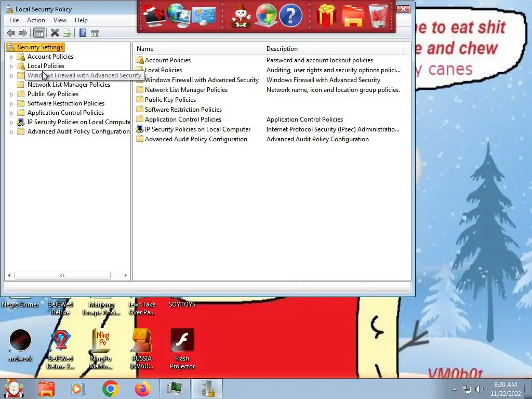532x399 pixels.
Task: Select IP Security Policies tree item
Action: 78,122
